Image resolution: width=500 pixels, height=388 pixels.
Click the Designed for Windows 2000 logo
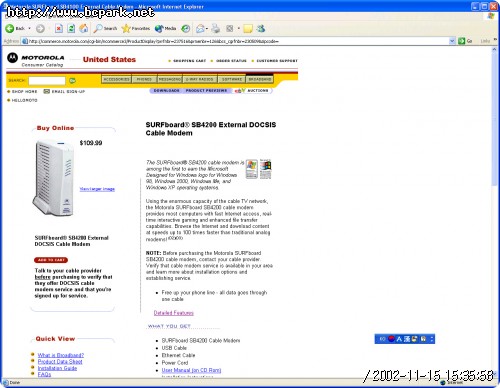(x=266, y=169)
